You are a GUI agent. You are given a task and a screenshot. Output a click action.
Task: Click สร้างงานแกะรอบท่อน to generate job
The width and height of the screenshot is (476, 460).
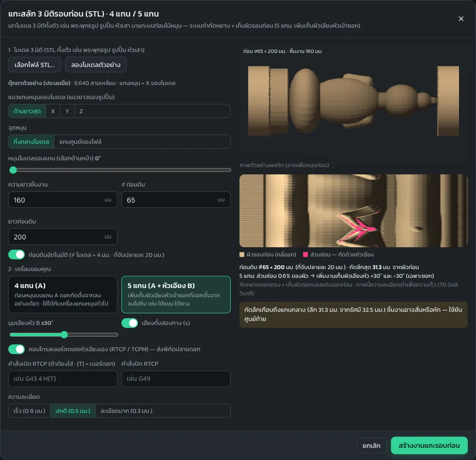point(429,445)
